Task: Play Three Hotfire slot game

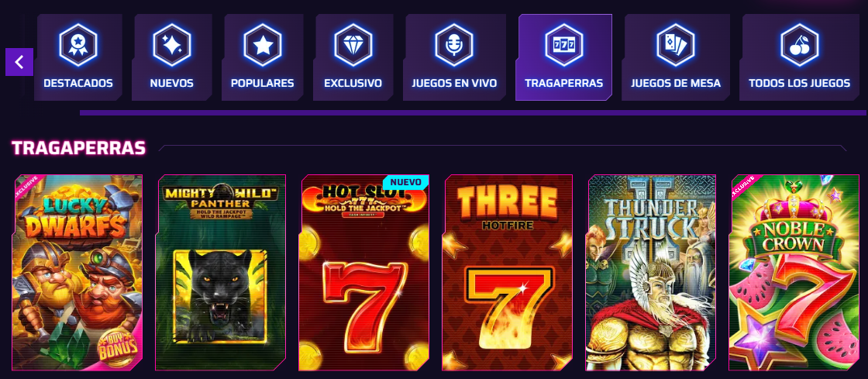Action: click(507, 272)
